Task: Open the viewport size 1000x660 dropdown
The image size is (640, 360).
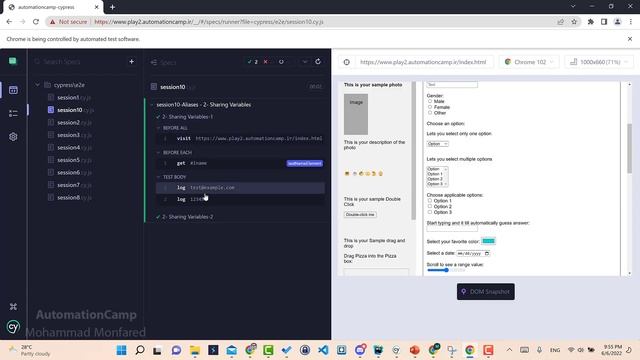Action: click(599, 62)
